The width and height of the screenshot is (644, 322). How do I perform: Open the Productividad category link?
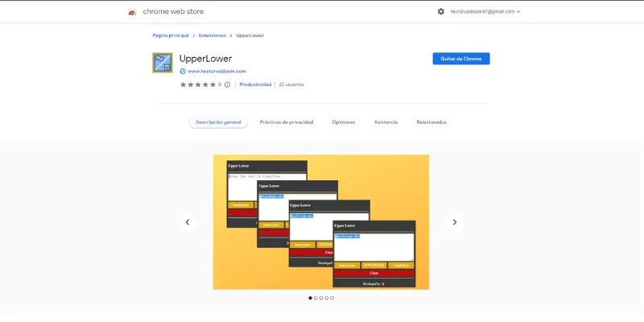click(x=255, y=85)
